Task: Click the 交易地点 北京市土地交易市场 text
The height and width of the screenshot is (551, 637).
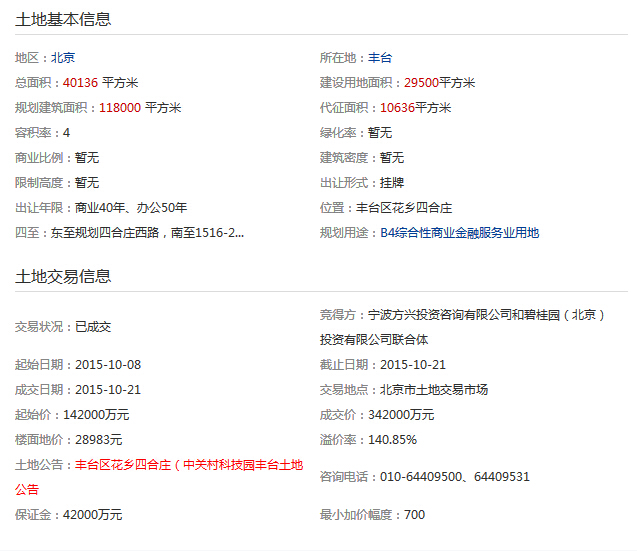Action: 433,390
